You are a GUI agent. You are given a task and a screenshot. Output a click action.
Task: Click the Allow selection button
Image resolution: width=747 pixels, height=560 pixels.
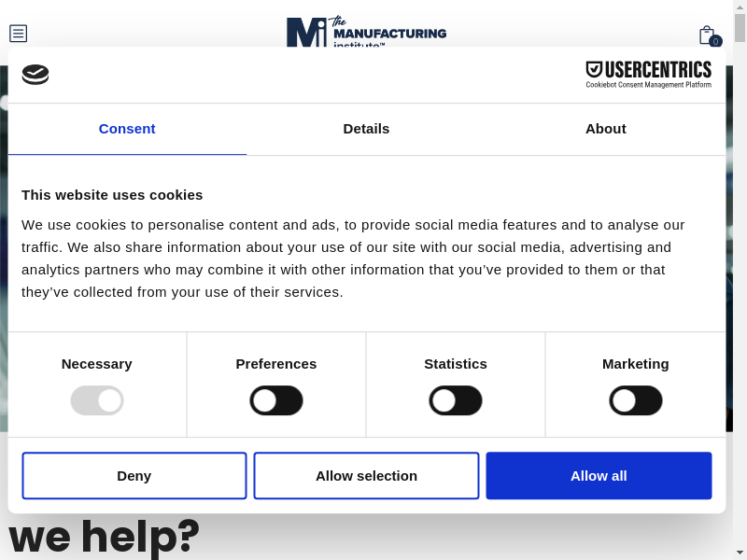[366, 476]
